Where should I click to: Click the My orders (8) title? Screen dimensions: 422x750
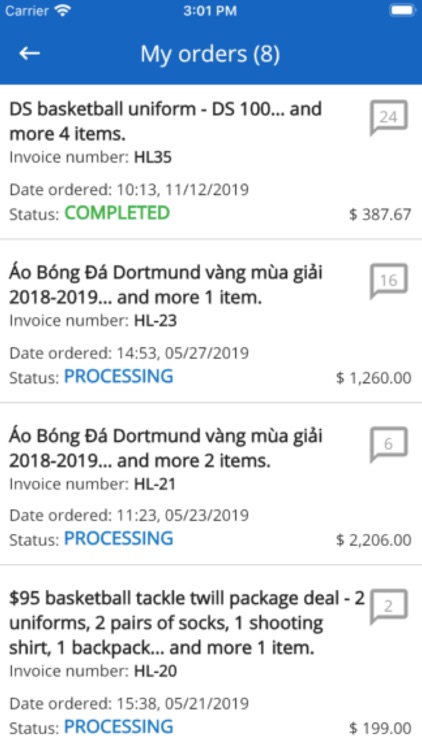210,54
